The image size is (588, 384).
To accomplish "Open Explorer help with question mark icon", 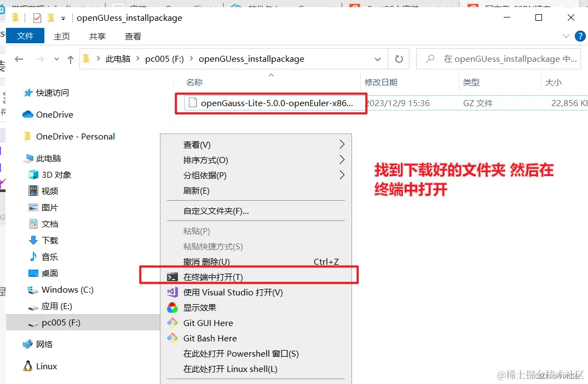I will (x=580, y=36).
